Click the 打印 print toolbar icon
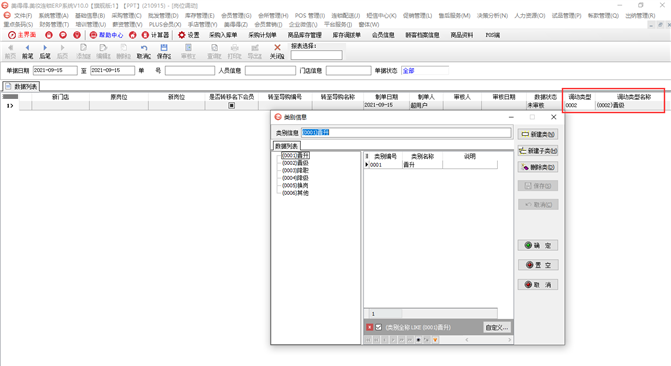Image resolution: width=671 pixels, height=366 pixels. click(235, 51)
